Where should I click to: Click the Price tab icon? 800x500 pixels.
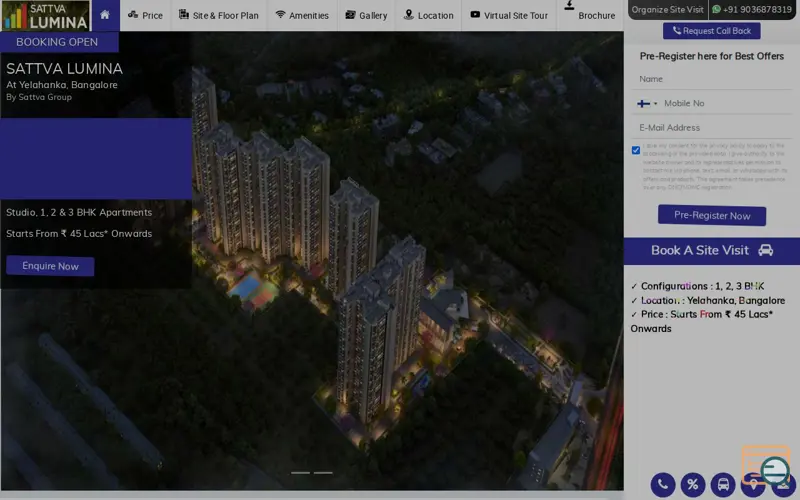pyautogui.click(x=133, y=15)
